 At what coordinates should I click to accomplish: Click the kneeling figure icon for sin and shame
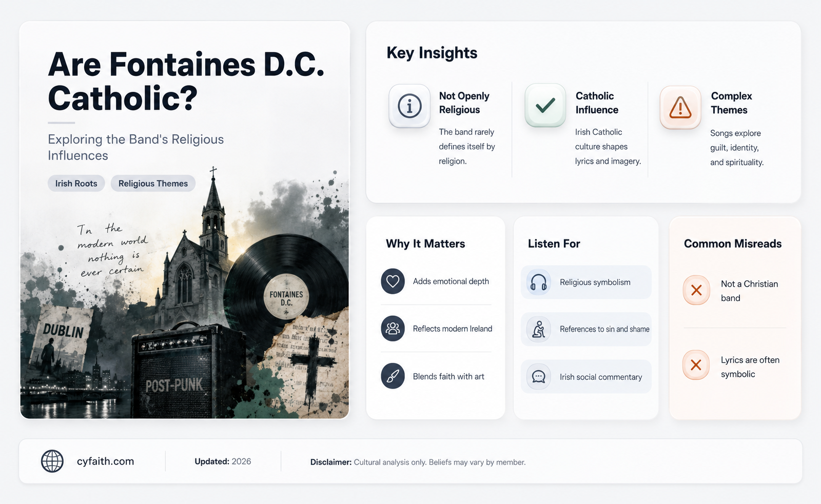(x=539, y=329)
